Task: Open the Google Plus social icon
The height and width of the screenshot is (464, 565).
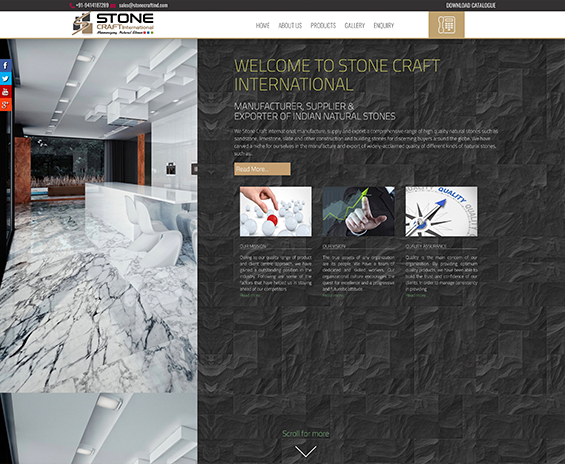Action: (x=6, y=104)
